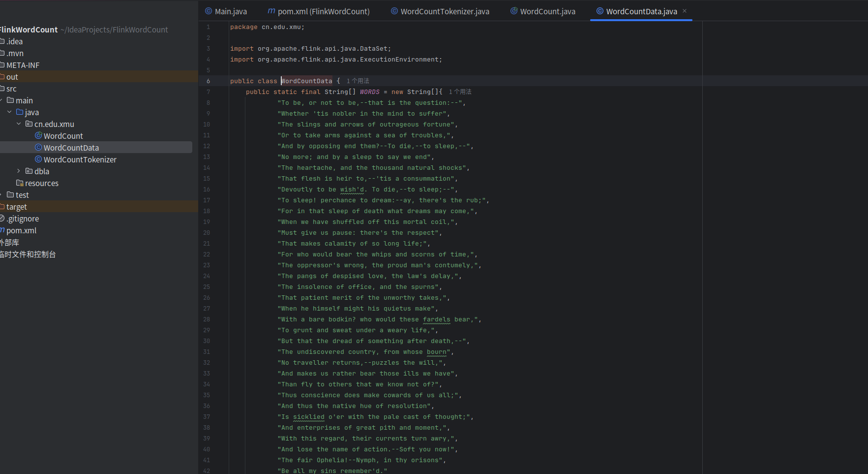Click the underlined word sicklied
The image size is (868, 474).
[309, 416]
